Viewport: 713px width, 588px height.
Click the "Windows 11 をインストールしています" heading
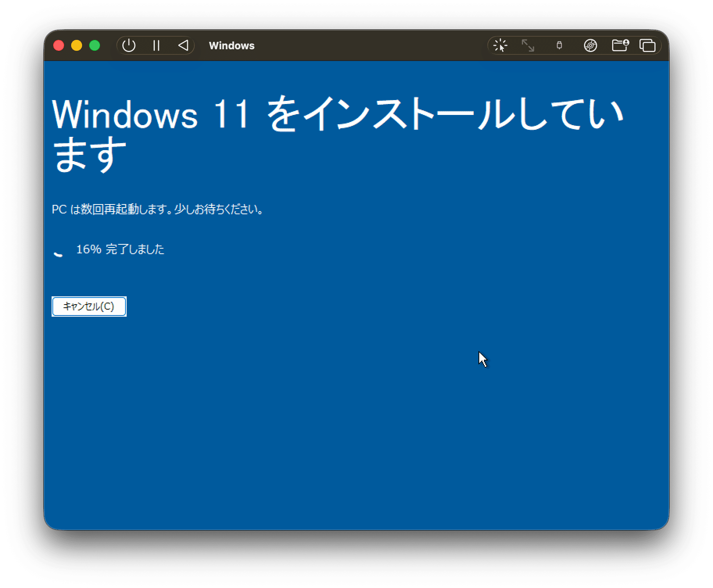click(337, 134)
